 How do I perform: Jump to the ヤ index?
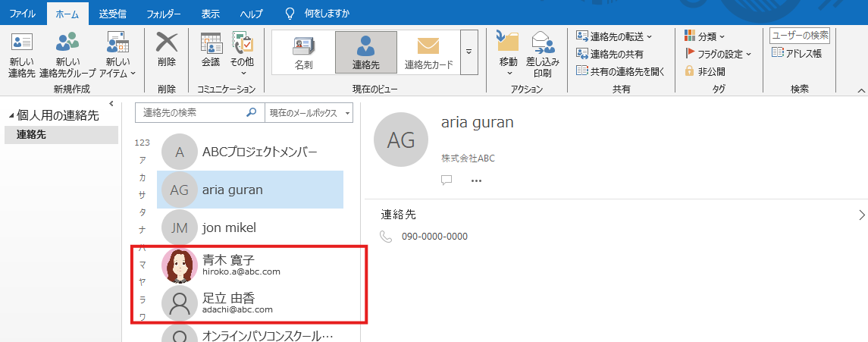pyautogui.click(x=143, y=281)
